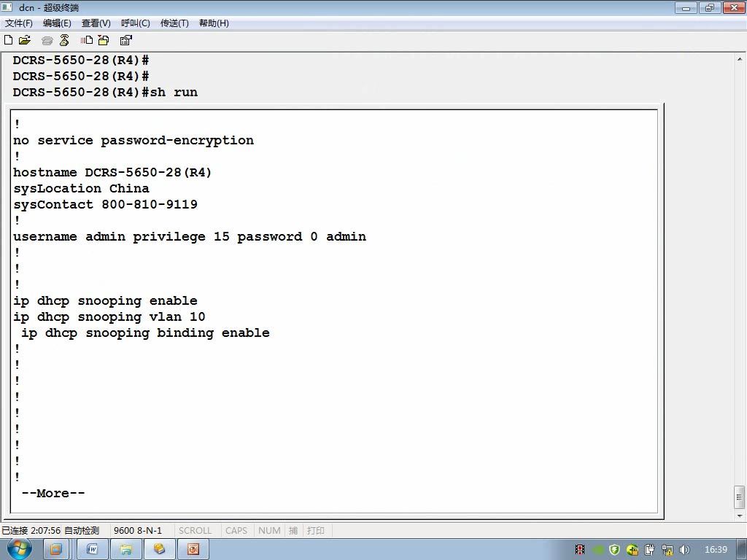
Task: Click the 自动检测 status bar entry
Action: 82,530
